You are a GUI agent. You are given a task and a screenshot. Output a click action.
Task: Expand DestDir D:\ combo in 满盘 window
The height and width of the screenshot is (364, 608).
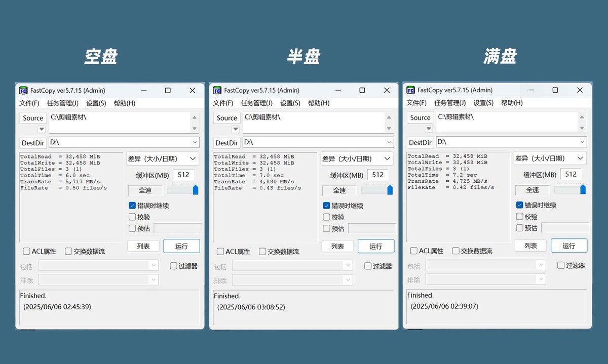click(582, 142)
